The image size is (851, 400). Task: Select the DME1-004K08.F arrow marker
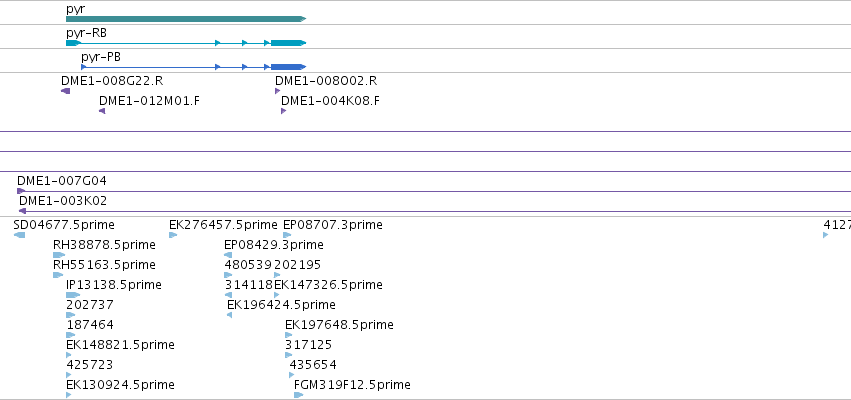pyautogui.click(x=283, y=111)
